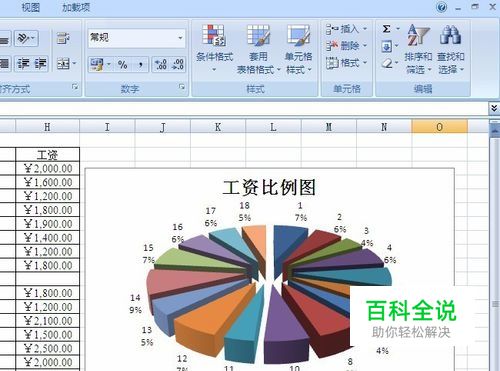
Task: Apply comma style format
Action: click(141, 64)
